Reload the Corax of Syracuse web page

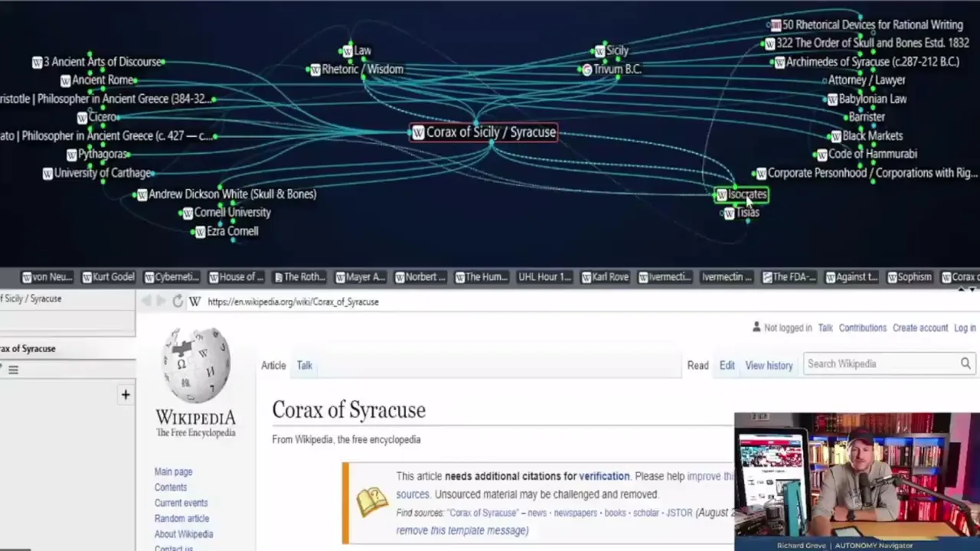point(178,302)
